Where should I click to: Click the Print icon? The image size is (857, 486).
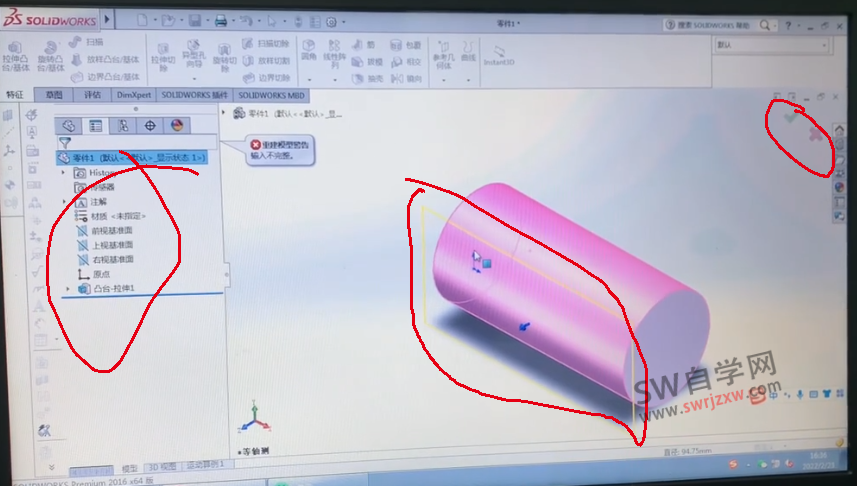tap(221, 21)
